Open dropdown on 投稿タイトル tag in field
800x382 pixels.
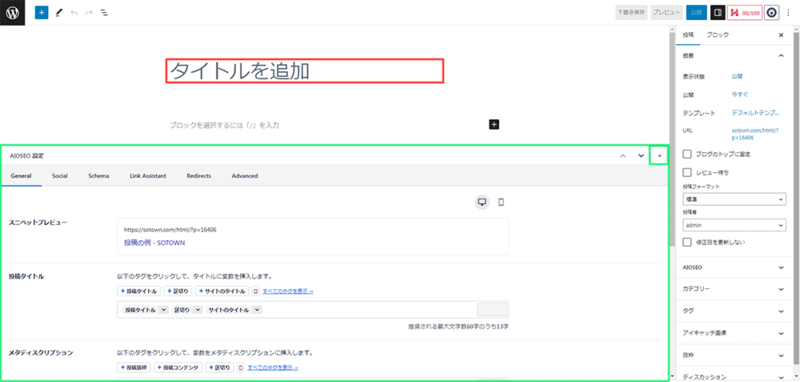163,310
